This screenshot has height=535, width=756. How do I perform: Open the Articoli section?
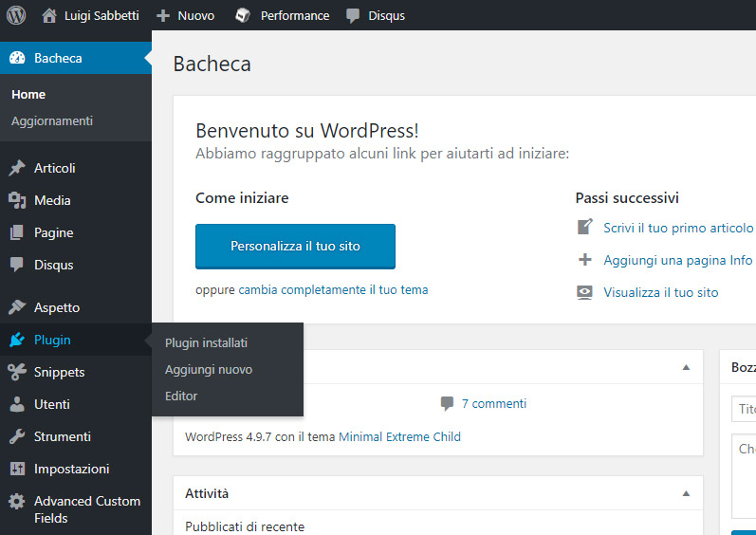(x=54, y=168)
